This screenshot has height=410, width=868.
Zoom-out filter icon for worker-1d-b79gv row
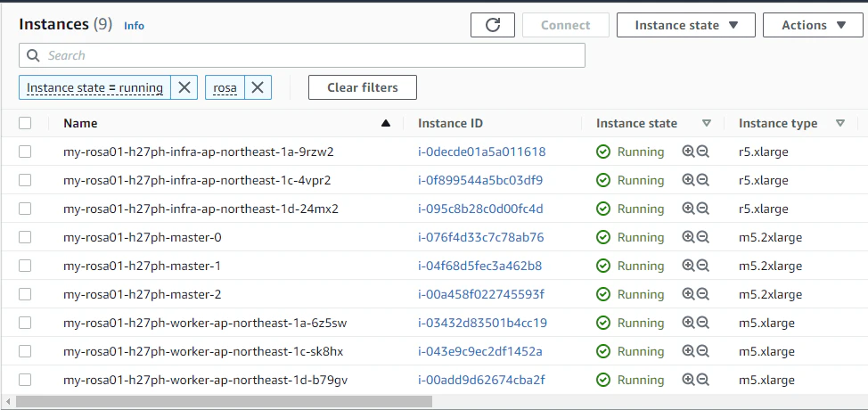click(x=703, y=380)
